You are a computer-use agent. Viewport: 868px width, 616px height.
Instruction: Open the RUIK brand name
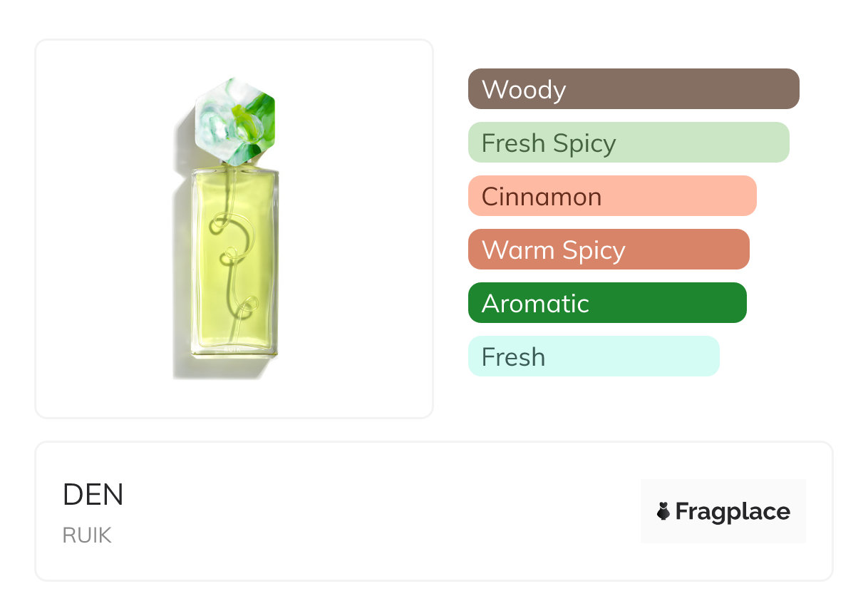point(87,535)
